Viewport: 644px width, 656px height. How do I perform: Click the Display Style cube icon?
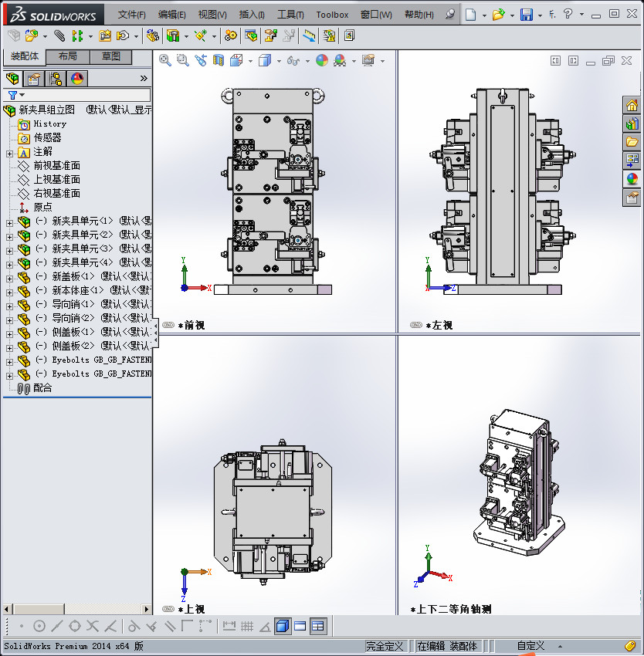point(265,61)
